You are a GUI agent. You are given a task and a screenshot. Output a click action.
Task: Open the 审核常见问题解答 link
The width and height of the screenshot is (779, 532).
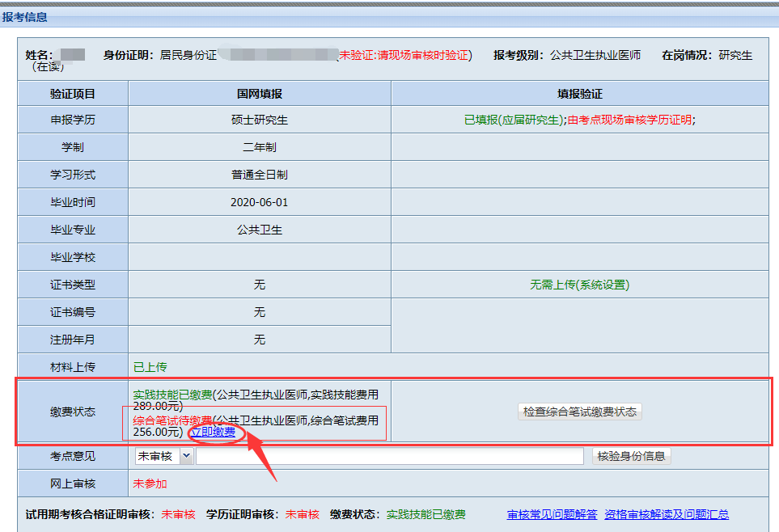[552, 514]
